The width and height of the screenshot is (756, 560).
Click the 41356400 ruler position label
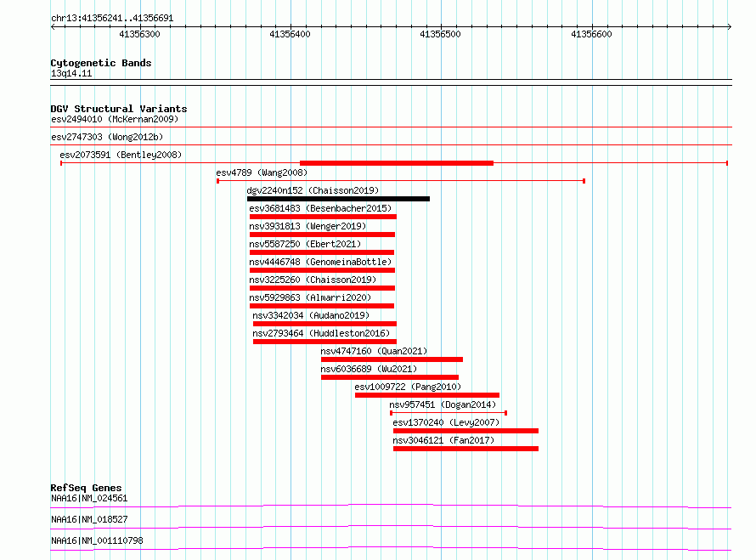[290, 34]
